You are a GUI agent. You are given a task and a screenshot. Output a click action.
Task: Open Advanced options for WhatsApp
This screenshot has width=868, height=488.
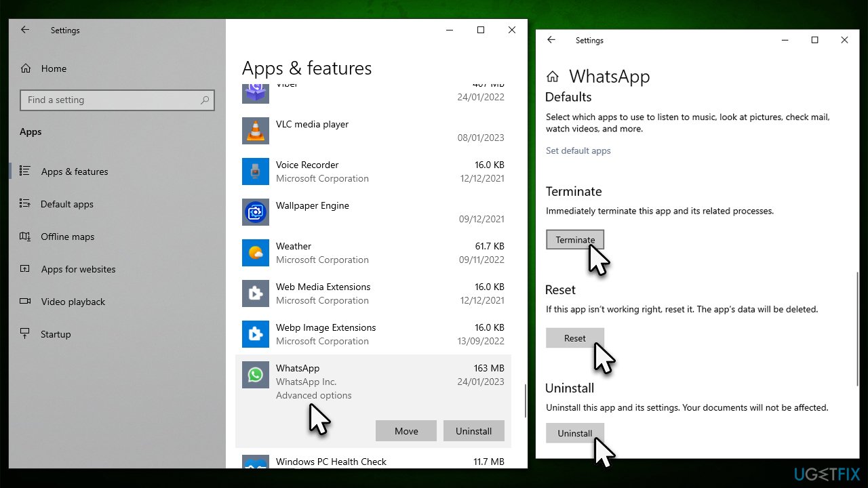coord(313,395)
